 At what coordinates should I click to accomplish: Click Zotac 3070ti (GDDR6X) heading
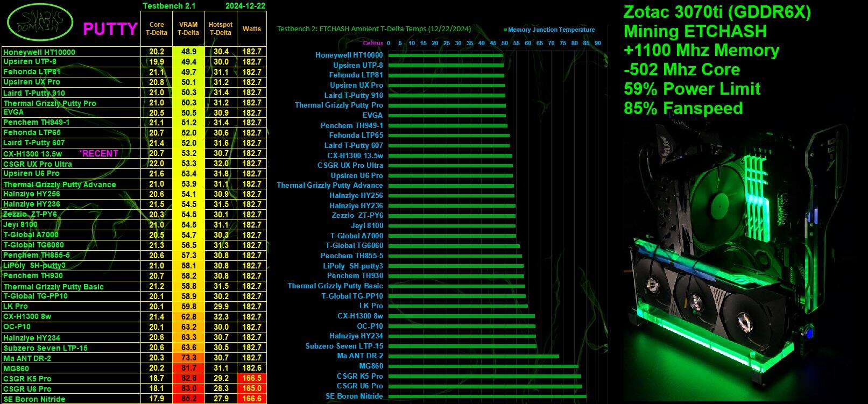tap(717, 12)
